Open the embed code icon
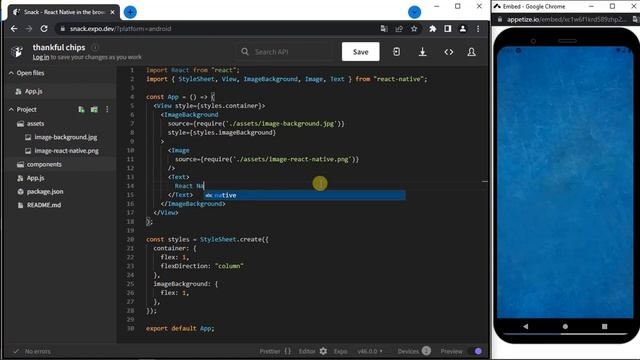Image resolution: width=640 pixels, height=360 pixels. [449, 52]
